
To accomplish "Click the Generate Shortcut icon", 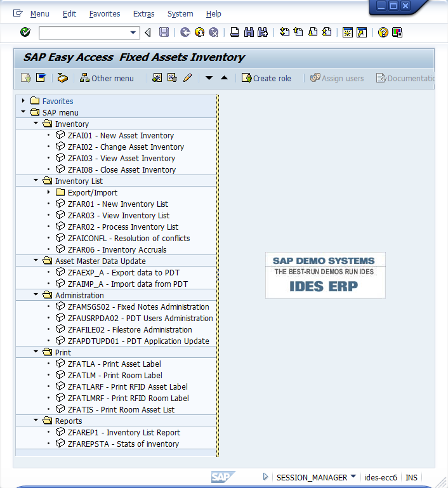I will [x=362, y=32].
